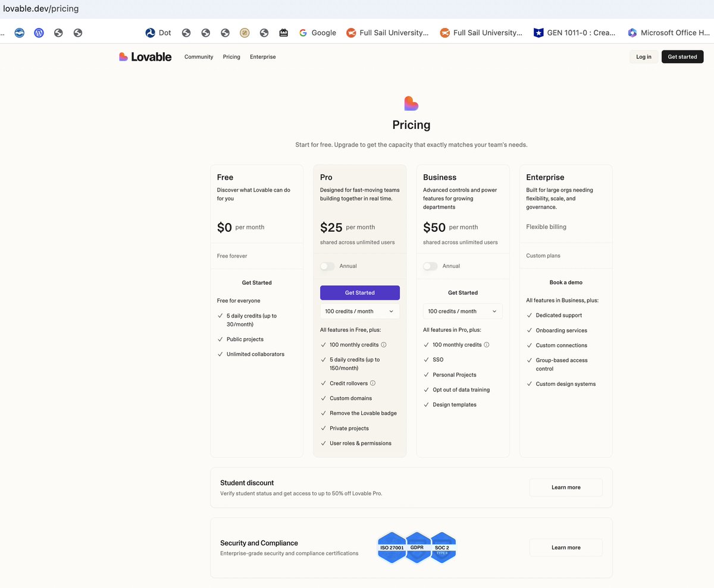
Task: Click Get Started on the Pro plan
Action: [x=359, y=293]
